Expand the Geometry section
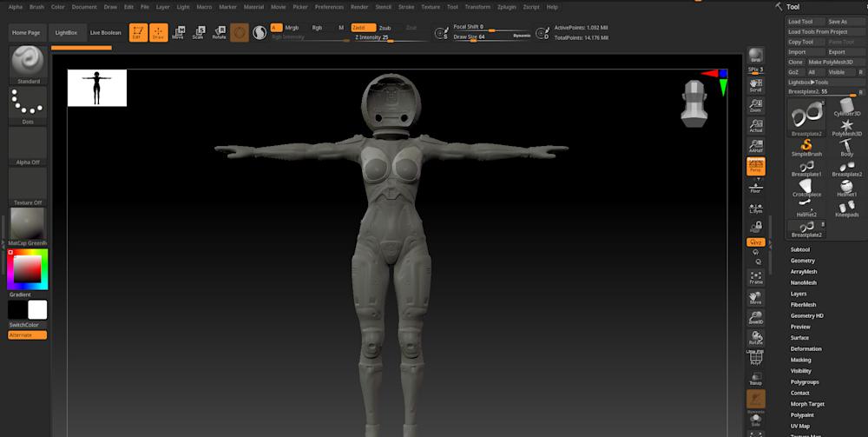This screenshot has width=868, height=437. (x=802, y=261)
